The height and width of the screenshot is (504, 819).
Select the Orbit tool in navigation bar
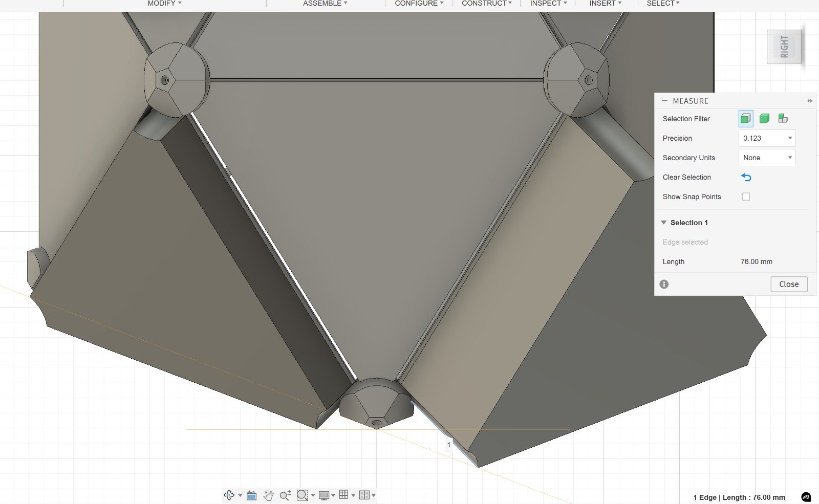click(229, 495)
